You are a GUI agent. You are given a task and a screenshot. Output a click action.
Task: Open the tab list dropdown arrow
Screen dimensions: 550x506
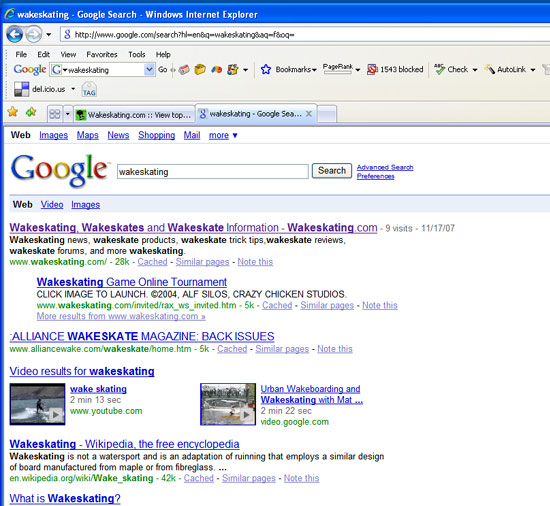pos(67,114)
